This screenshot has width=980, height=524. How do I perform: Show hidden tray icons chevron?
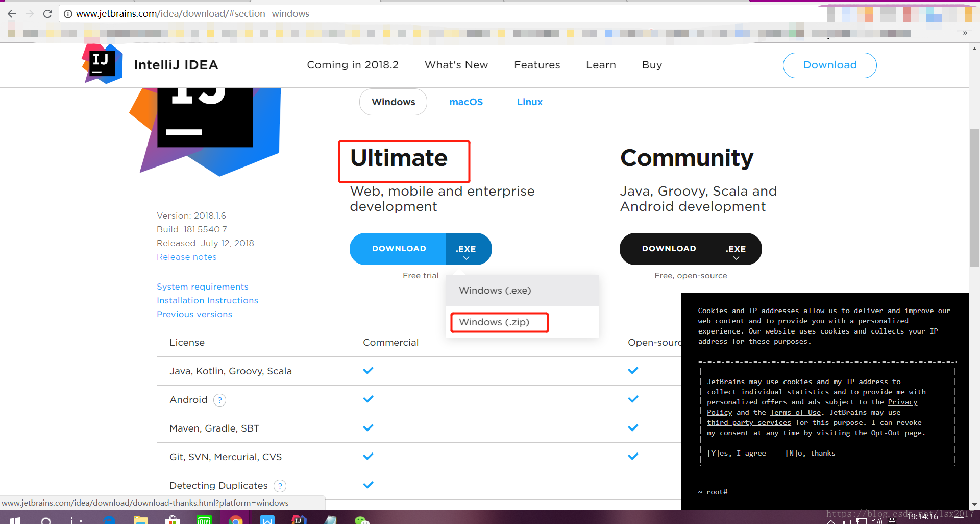pos(831,521)
